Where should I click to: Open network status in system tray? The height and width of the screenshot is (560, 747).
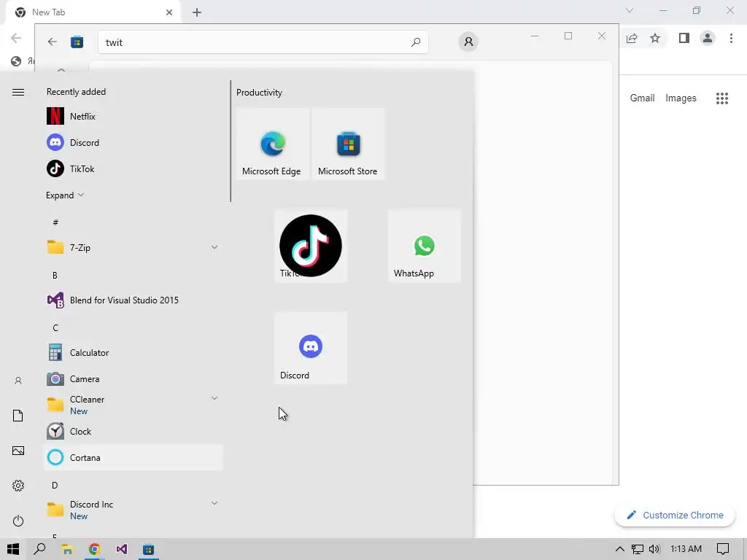[637, 549]
